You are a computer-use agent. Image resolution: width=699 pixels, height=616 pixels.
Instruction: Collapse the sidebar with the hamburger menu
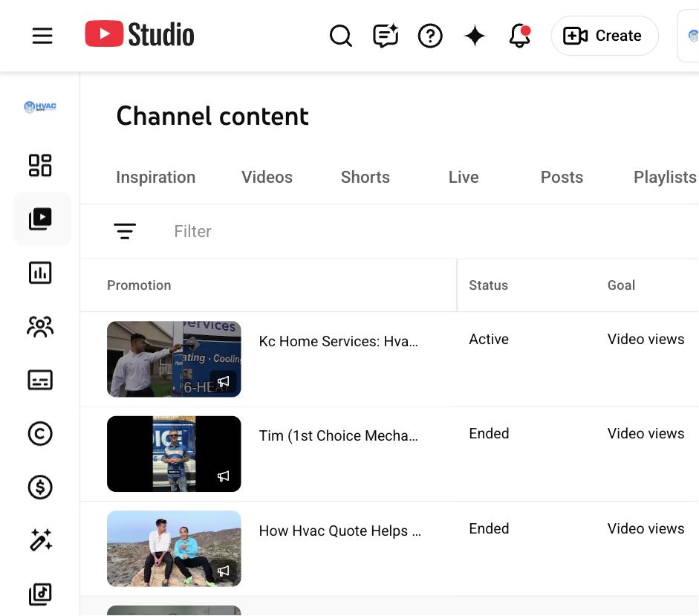(42, 35)
